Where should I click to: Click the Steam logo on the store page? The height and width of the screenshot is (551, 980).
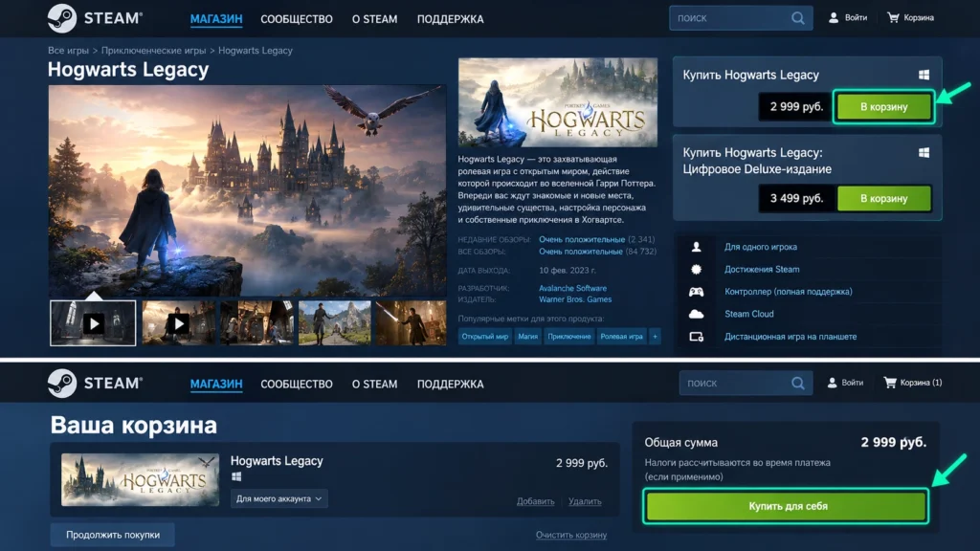click(x=95, y=18)
